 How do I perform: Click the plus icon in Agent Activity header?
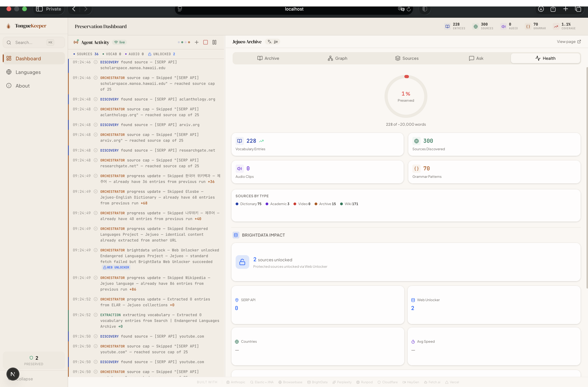tap(197, 42)
